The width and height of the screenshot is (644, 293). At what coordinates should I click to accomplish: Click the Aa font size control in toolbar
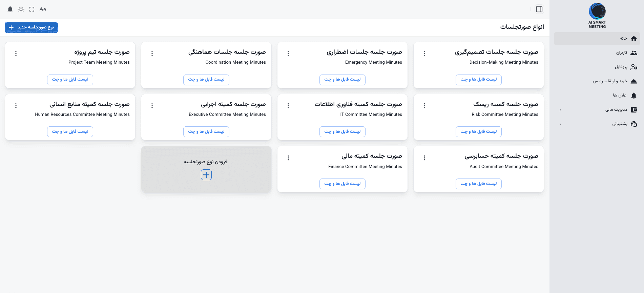tap(42, 9)
